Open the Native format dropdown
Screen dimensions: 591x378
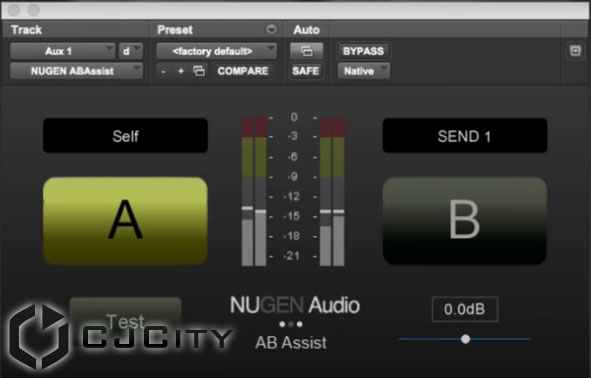pos(363,71)
